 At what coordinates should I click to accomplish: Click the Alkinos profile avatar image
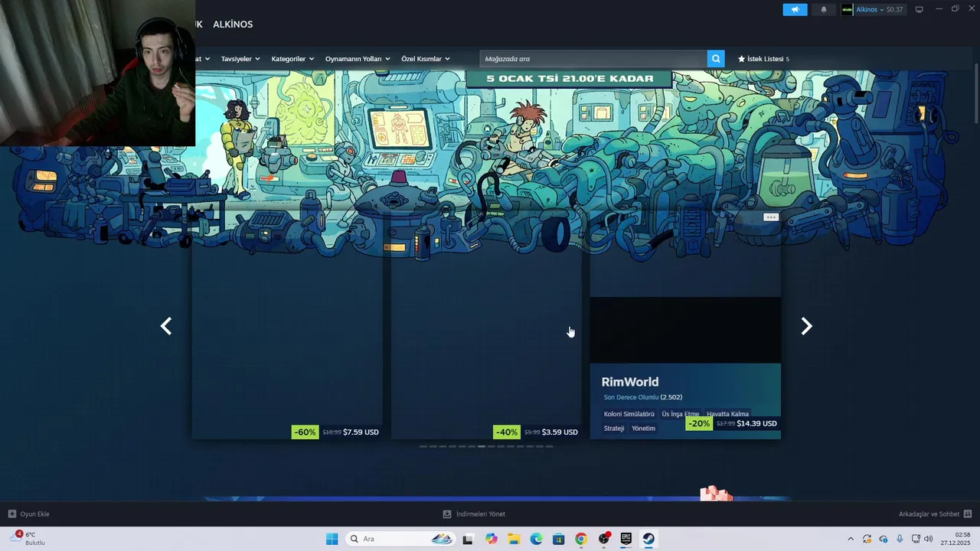[847, 9]
